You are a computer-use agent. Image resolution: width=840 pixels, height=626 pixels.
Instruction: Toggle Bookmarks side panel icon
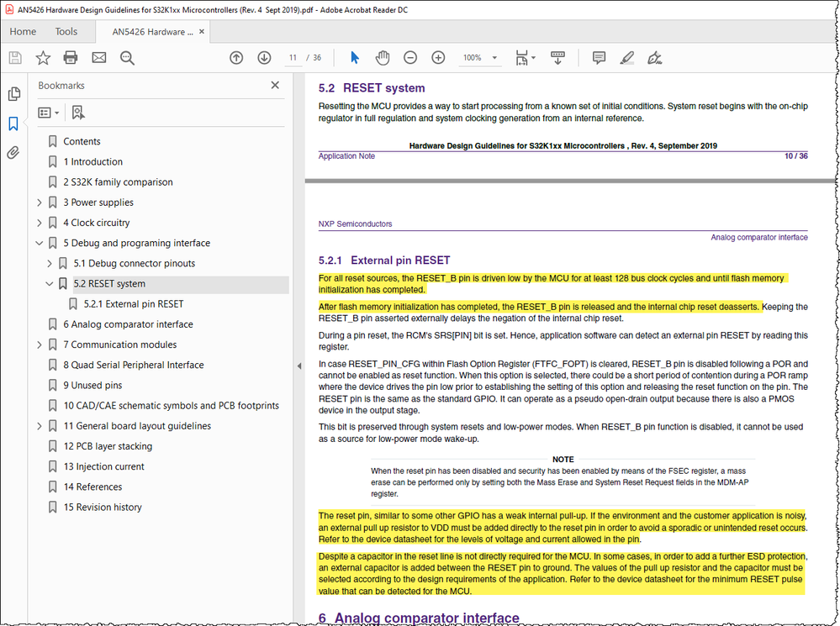coord(13,124)
